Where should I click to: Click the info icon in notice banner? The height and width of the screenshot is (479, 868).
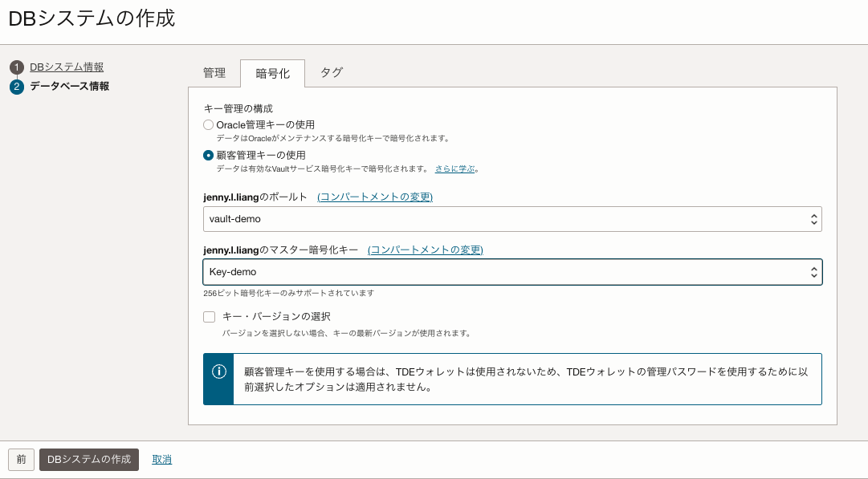tap(218, 371)
